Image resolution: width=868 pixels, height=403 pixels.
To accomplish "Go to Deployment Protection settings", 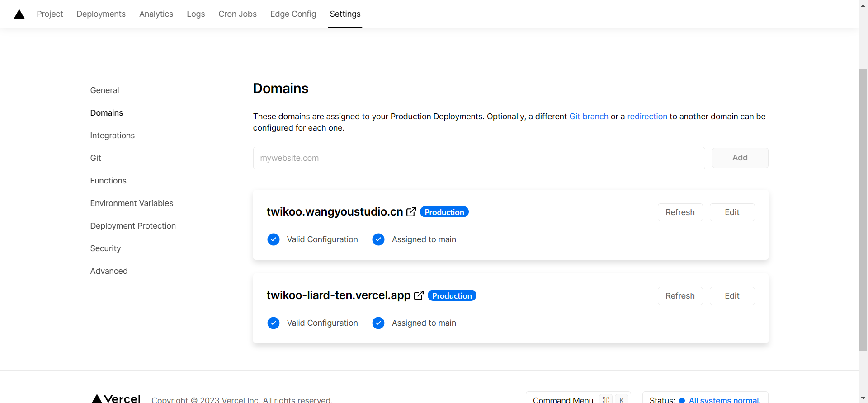I will (x=133, y=226).
